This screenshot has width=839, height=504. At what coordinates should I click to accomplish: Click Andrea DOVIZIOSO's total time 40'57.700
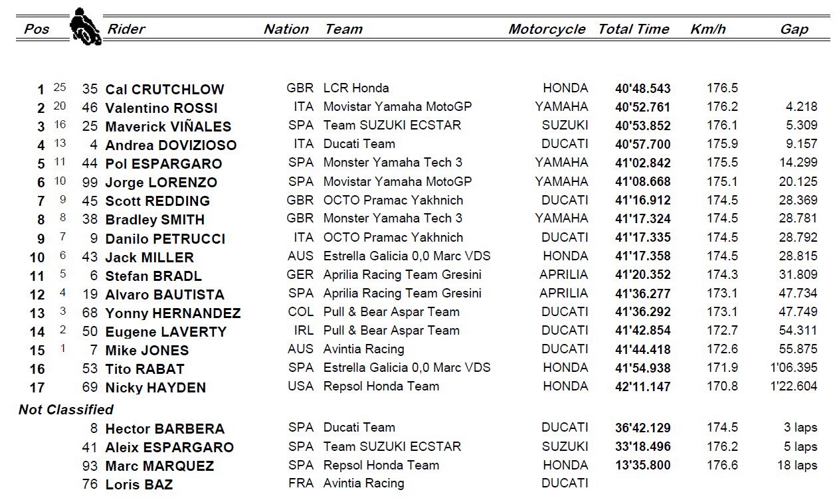click(x=643, y=145)
